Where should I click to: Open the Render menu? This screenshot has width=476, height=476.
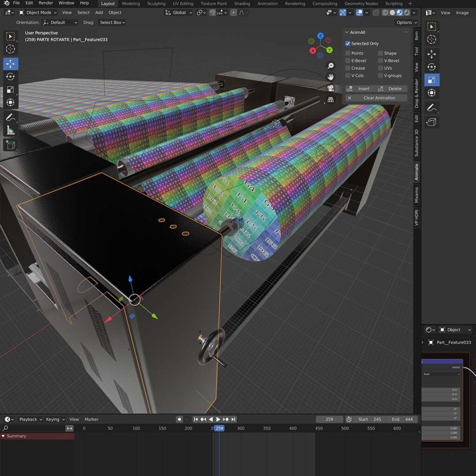click(x=46, y=3)
